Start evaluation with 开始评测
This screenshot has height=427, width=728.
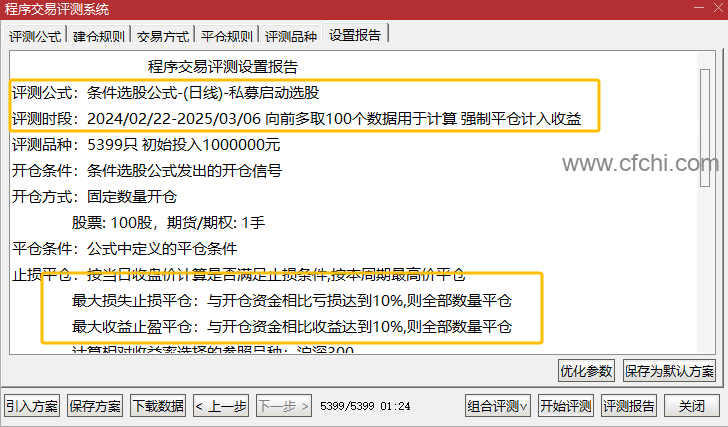(x=566, y=406)
